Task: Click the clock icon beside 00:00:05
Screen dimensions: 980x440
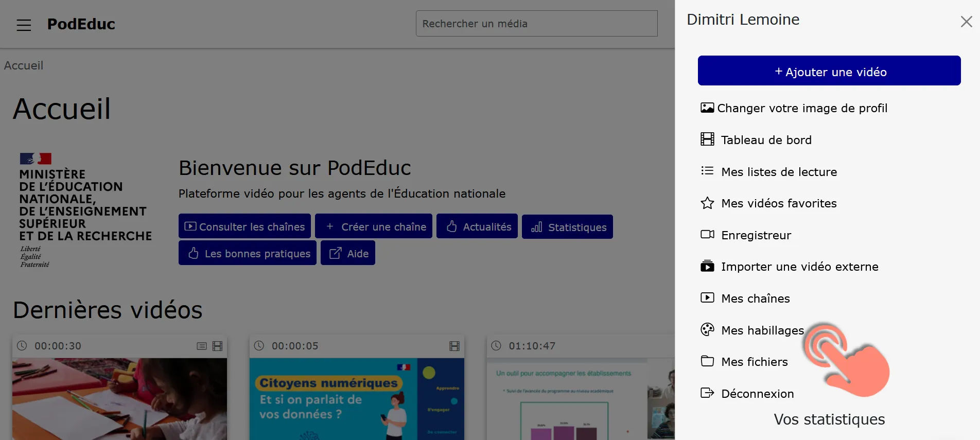Action: [259, 346]
